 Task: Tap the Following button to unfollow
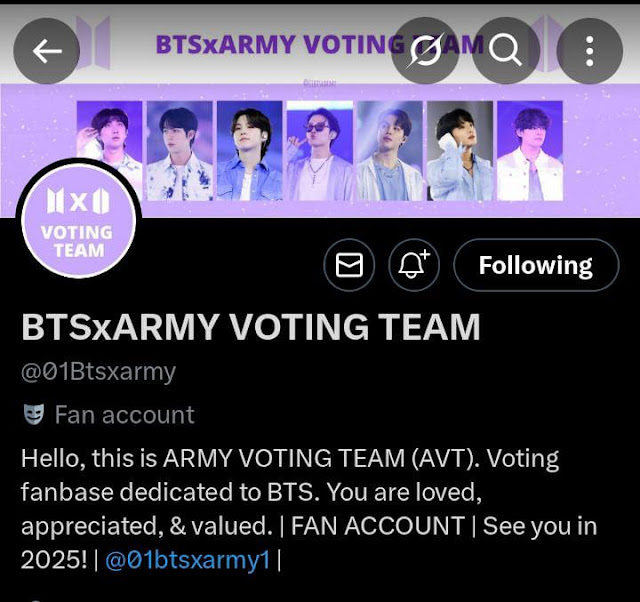(x=536, y=265)
